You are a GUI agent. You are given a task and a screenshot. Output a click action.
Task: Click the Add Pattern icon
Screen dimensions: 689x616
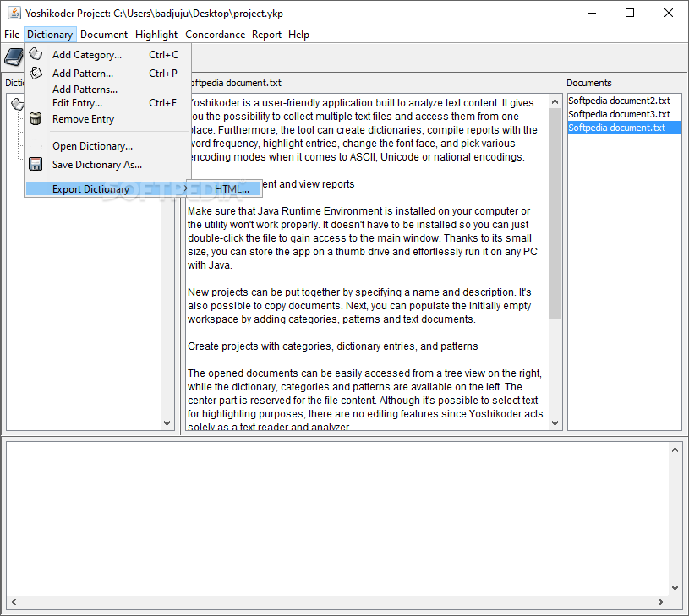click(36, 73)
